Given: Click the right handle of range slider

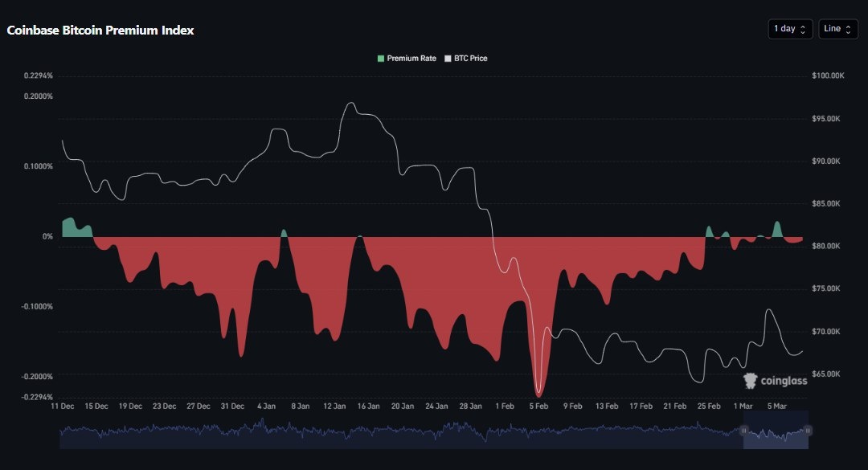Looking at the screenshot, I should click(x=808, y=430).
